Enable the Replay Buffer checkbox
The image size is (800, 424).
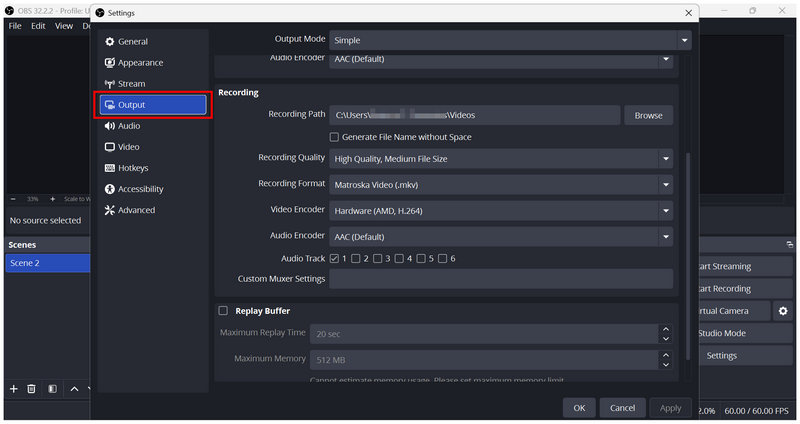pos(223,311)
